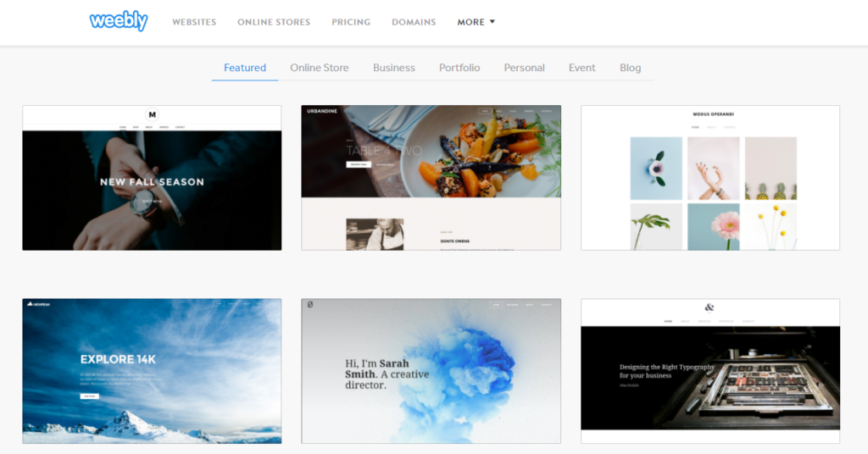The height and width of the screenshot is (454, 868).
Task: Switch to the Blog tab
Action: click(630, 68)
